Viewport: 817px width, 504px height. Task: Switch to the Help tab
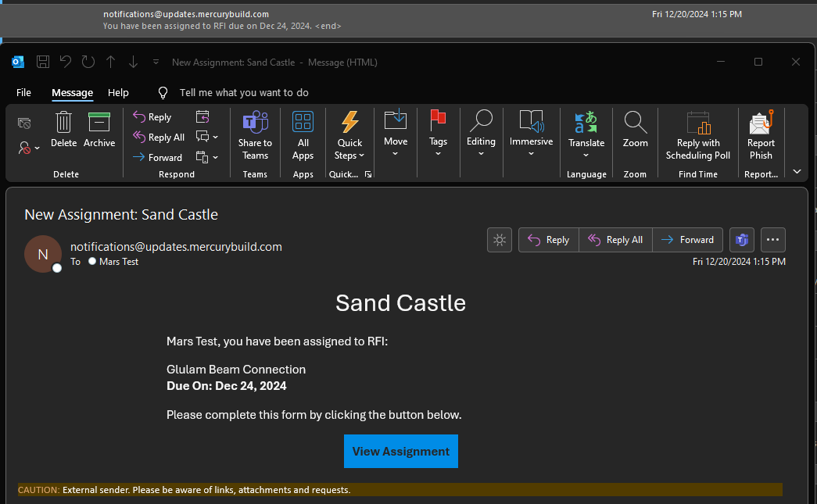click(x=118, y=92)
